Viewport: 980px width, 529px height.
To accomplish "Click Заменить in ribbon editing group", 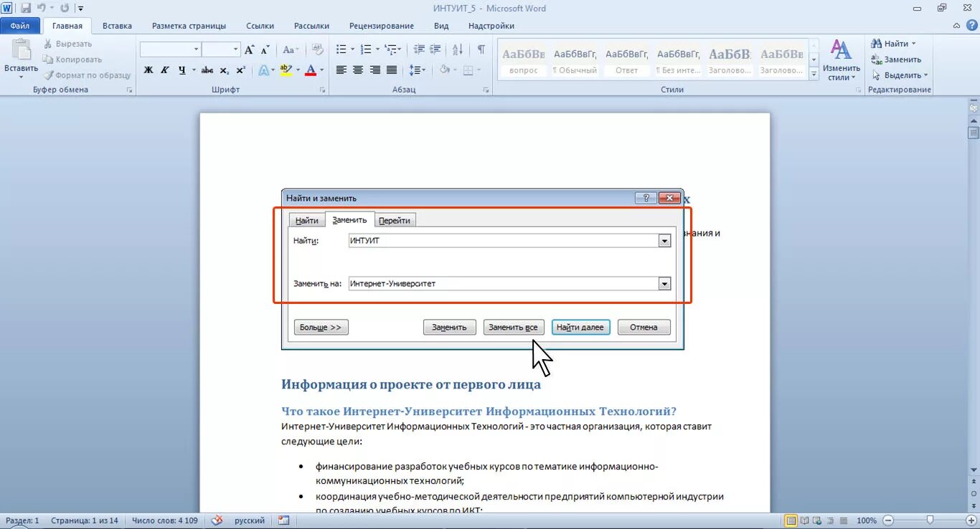I will [x=896, y=59].
